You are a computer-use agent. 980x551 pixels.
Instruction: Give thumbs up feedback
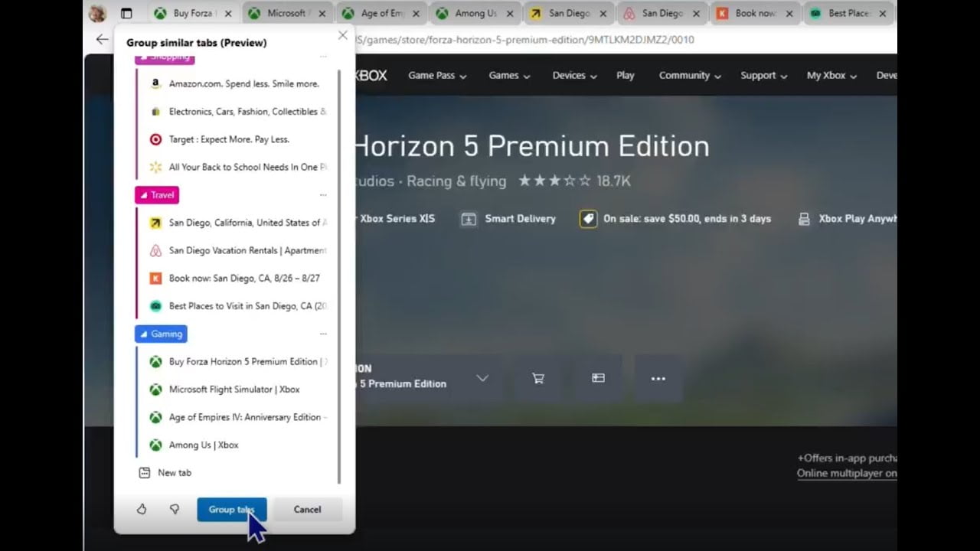coord(142,509)
